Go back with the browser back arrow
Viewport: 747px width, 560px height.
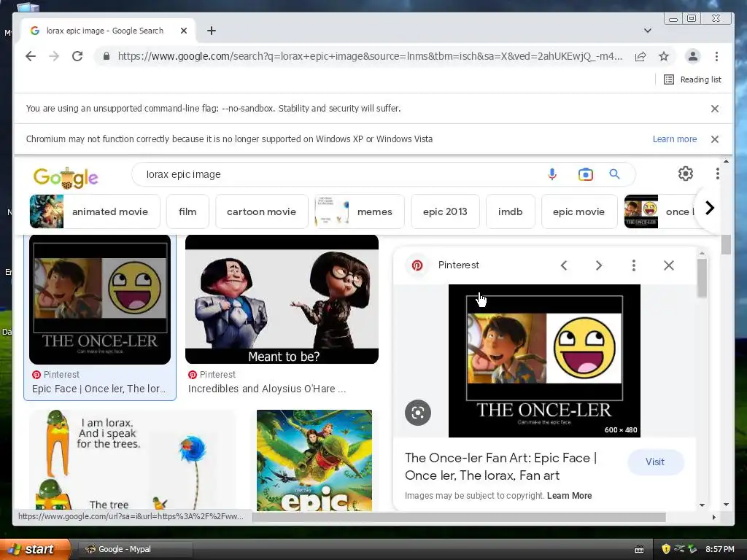click(x=31, y=56)
